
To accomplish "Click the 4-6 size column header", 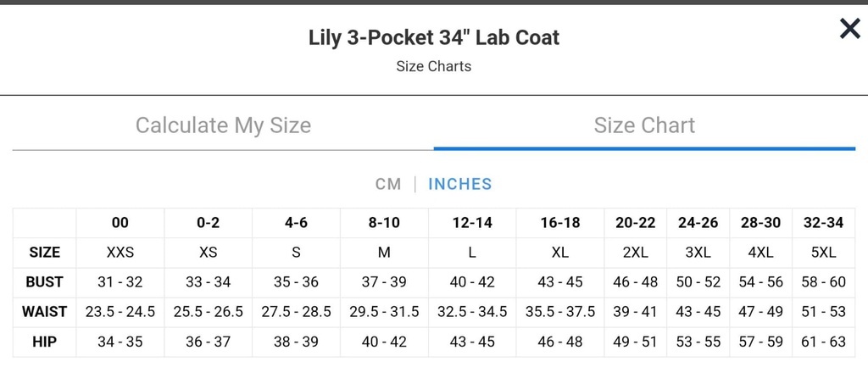I will [x=296, y=223].
